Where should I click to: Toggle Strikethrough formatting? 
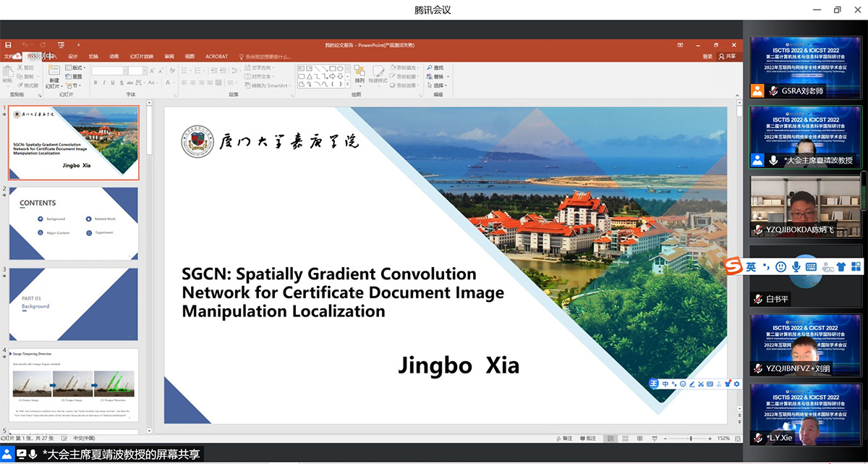tap(130, 83)
